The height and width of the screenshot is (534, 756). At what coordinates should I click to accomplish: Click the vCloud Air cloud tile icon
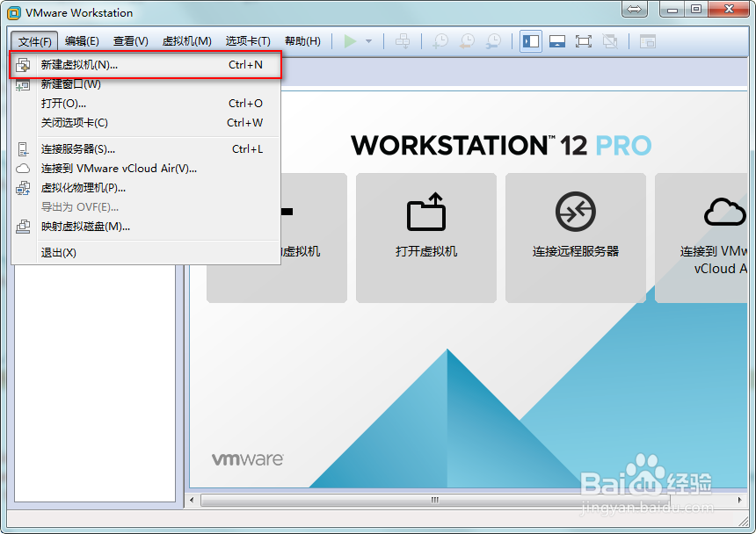724,212
